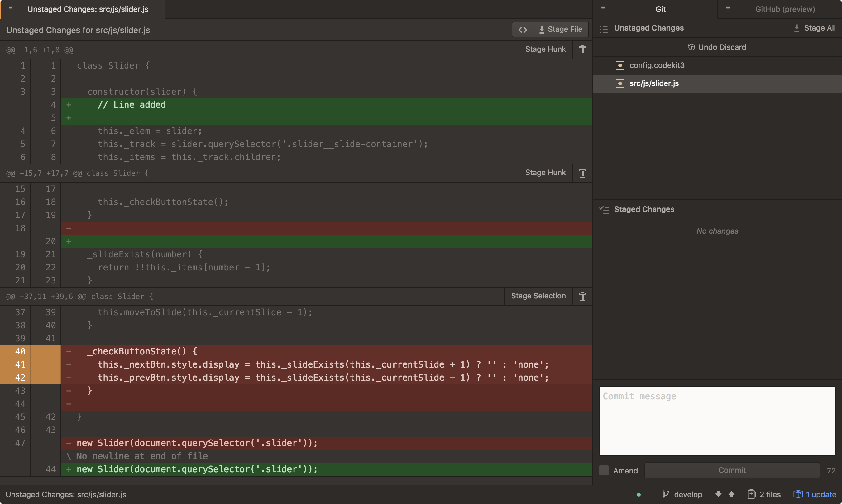Click the branch icon next to develop
Image resolution: width=842 pixels, height=504 pixels.
(666, 494)
